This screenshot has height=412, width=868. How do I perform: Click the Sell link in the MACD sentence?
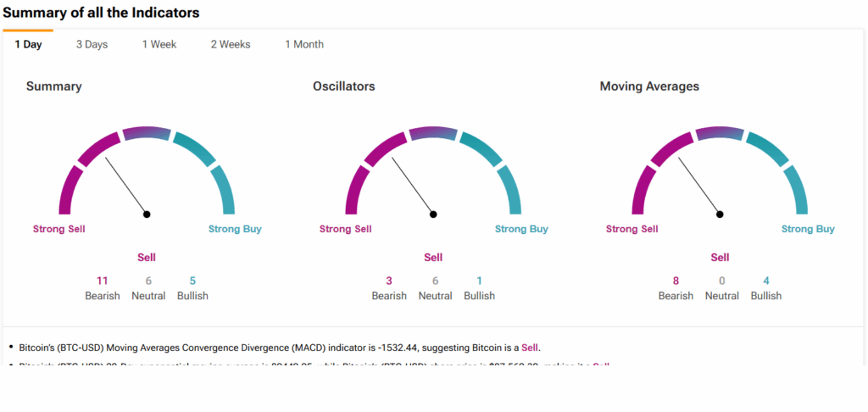[530, 348]
